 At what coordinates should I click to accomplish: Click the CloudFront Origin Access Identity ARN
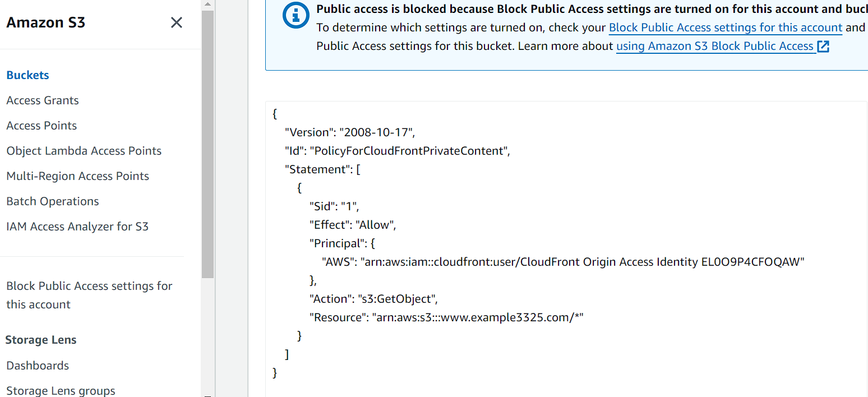[x=583, y=262]
